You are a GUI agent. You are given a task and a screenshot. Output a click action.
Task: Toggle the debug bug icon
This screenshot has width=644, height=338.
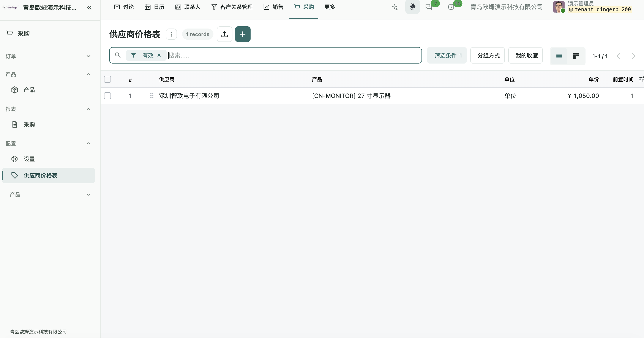(412, 7)
